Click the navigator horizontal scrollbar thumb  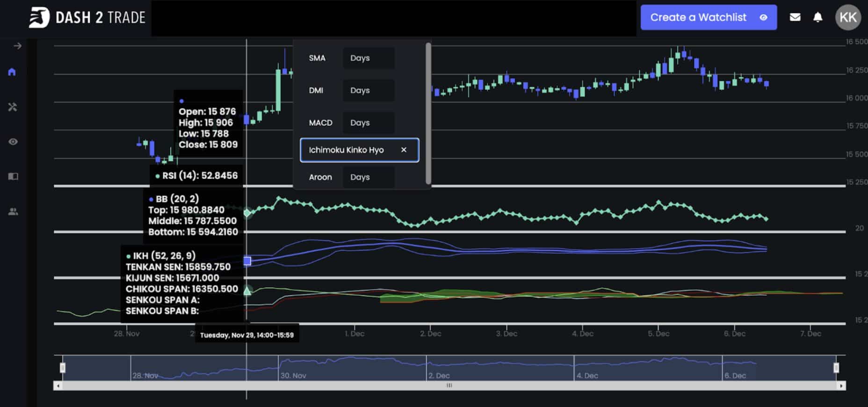[449, 386]
